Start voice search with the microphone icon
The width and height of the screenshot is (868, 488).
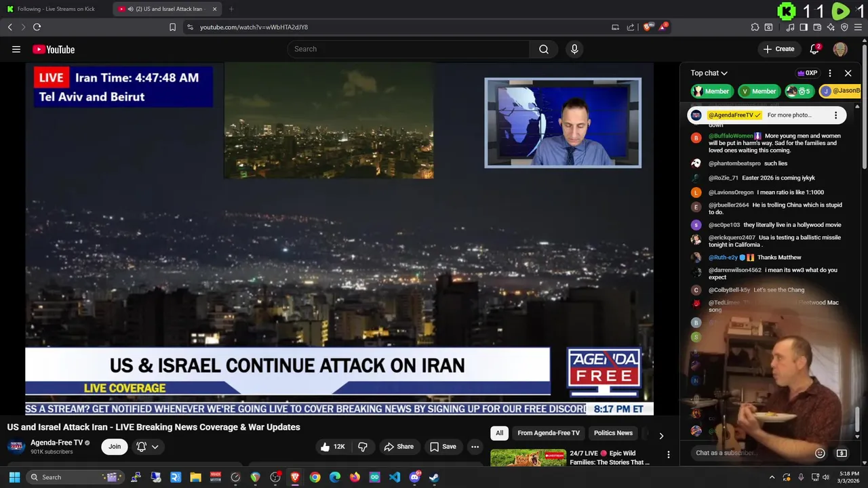[x=574, y=49]
